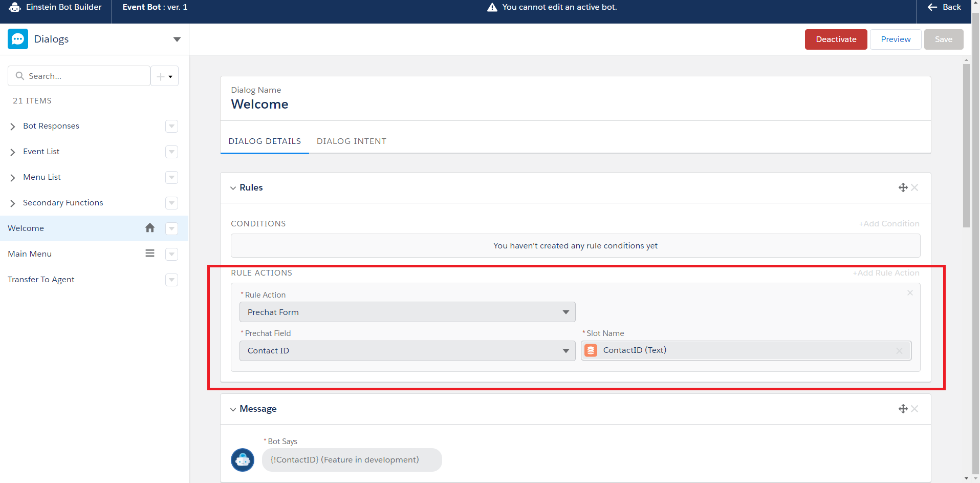The image size is (980, 483).
Task: Click the Add Rule Action link
Action: [886, 273]
